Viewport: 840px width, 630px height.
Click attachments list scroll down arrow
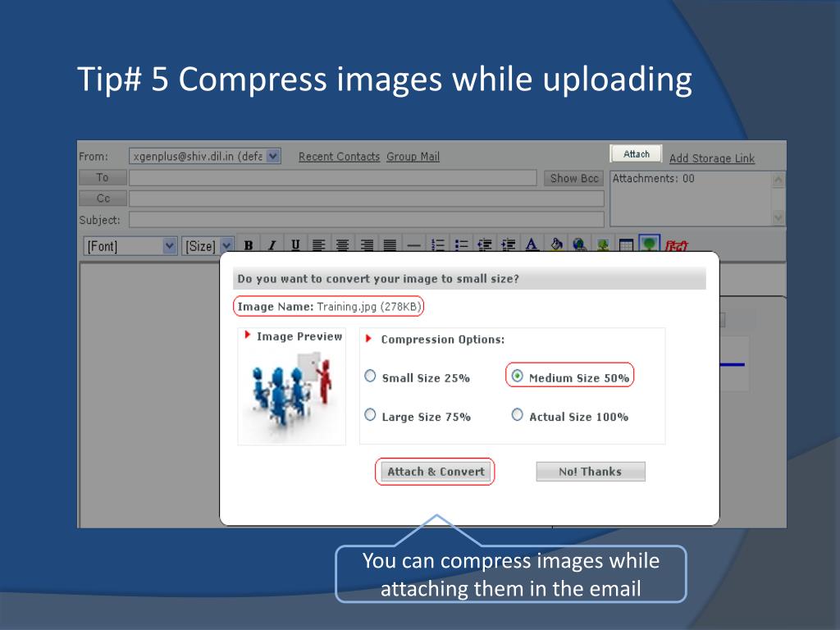778,217
